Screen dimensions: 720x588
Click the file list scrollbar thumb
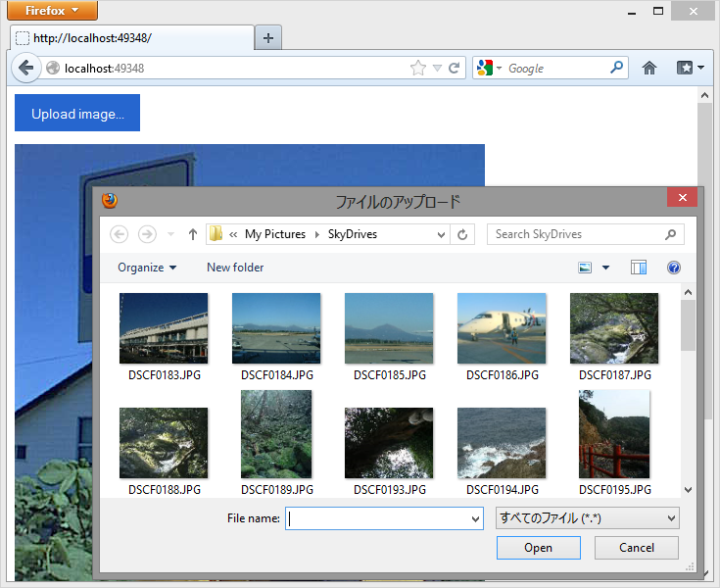688,325
